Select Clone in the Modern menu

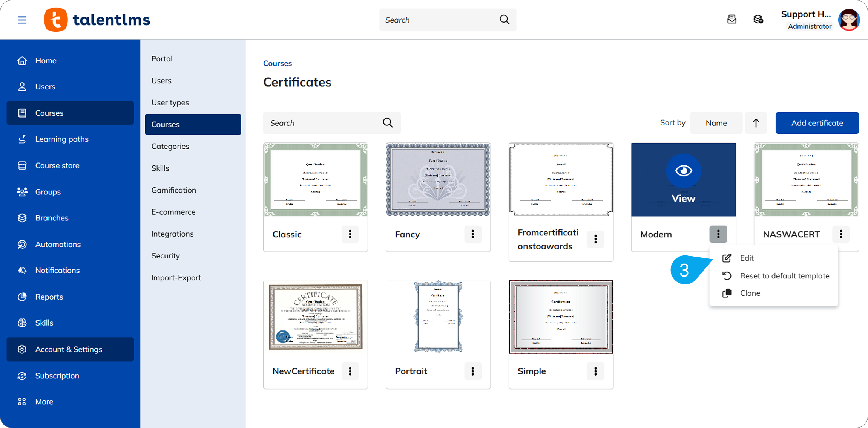pos(750,293)
